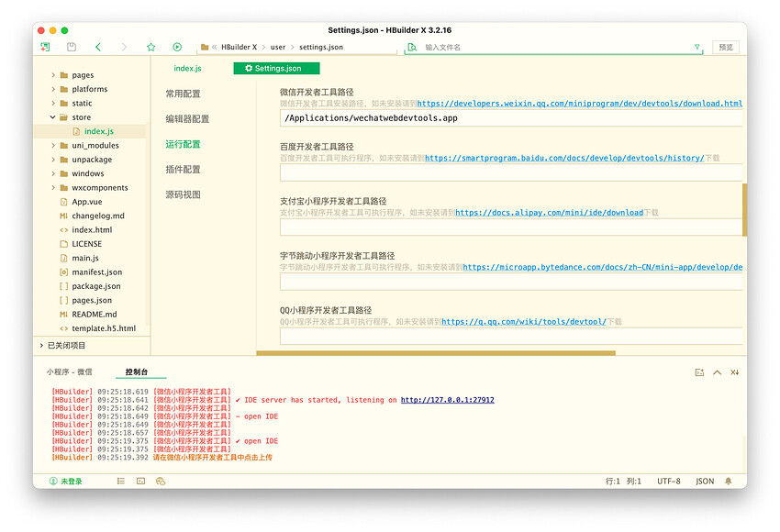This screenshot has width=780, height=532.
Task: Click the bookmark star icon
Action: [x=151, y=47]
